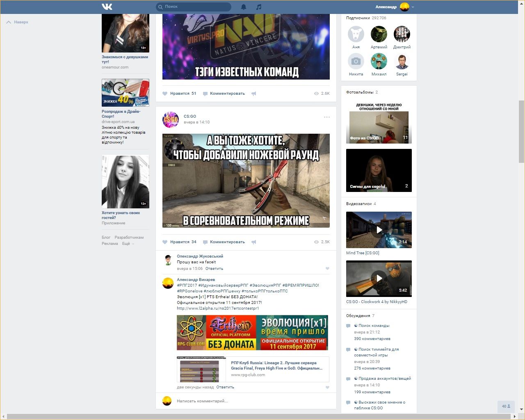Screen dimensions: 525x420
Task: Reply to Александр Вихарев's comment
Action: coord(225,387)
